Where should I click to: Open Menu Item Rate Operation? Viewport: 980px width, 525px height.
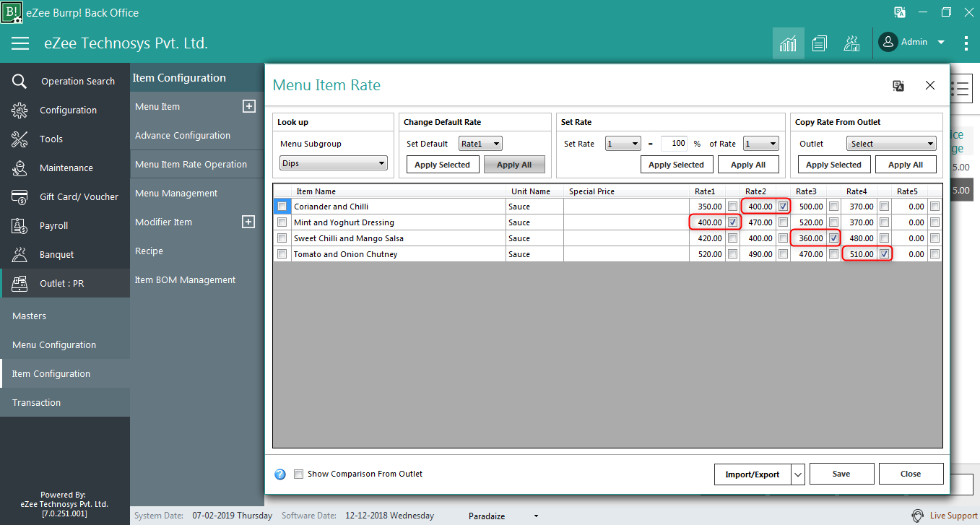pyautogui.click(x=191, y=165)
